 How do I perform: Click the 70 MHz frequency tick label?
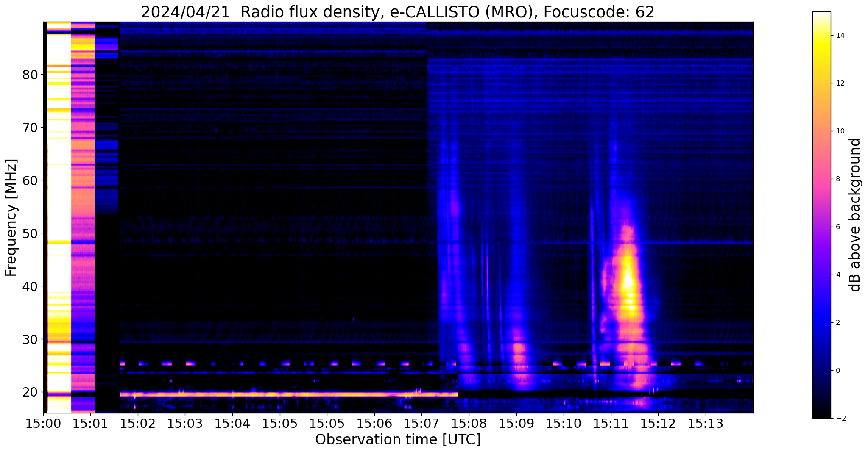pyautogui.click(x=30, y=128)
